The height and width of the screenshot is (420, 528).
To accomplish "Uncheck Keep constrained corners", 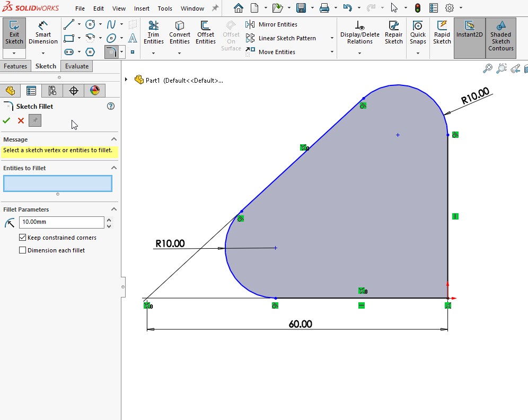I will [x=22, y=238].
